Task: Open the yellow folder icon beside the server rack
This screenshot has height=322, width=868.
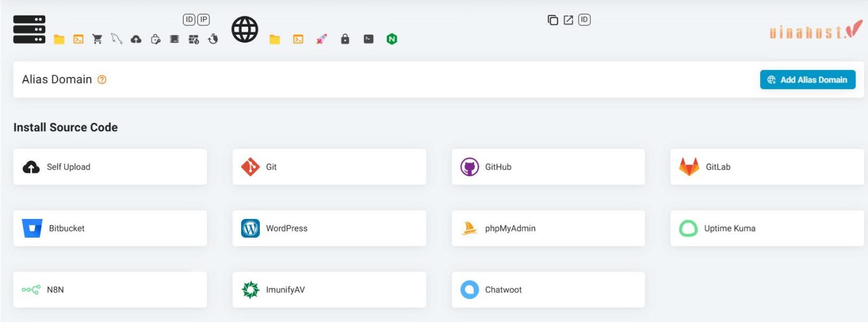Action: pos(59,39)
